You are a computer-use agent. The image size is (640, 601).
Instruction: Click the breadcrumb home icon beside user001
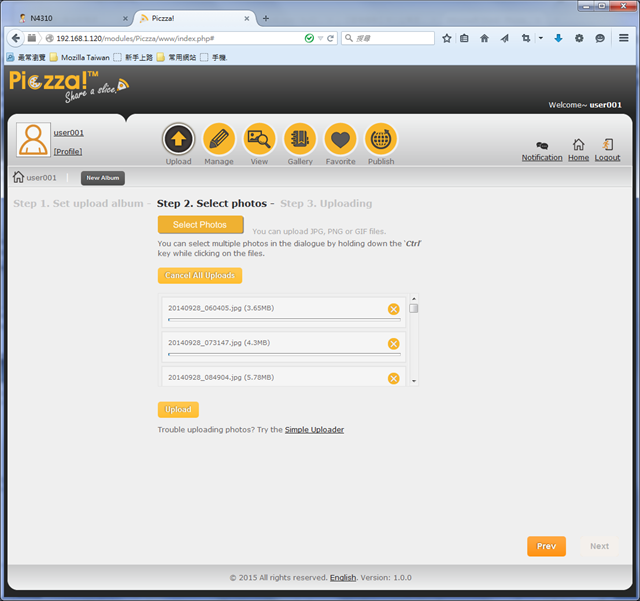(18, 177)
